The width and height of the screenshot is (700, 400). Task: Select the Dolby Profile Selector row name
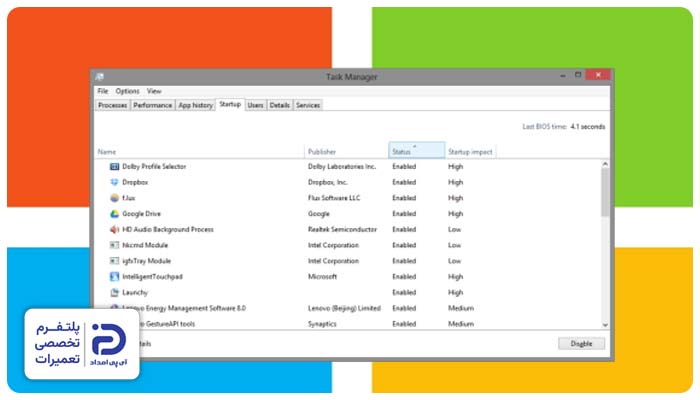click(154, 167)
